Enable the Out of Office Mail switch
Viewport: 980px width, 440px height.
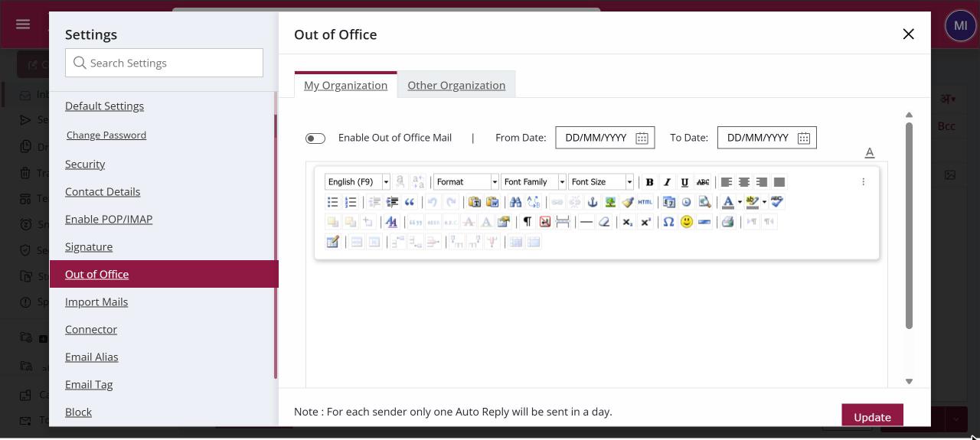pyautogui.click(x=315, y=139)
